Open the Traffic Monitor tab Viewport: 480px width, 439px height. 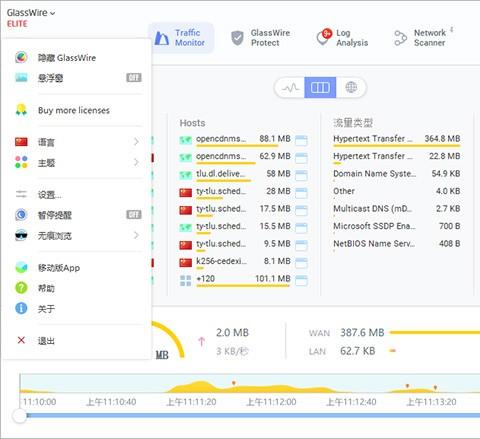(180, 38)
